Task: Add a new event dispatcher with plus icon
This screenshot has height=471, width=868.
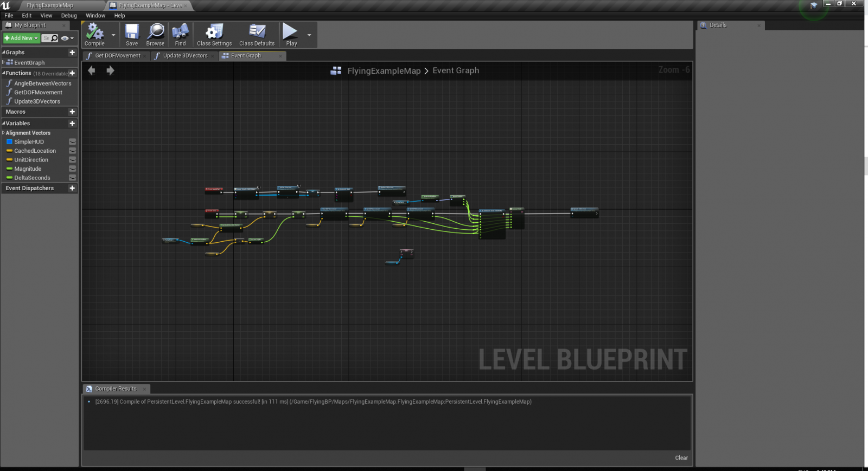Action: click(72, 188)
